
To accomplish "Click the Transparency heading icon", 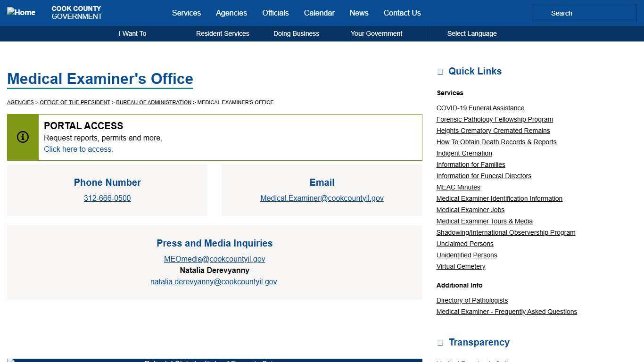I will pyautogui.click(x=440, y=343).
